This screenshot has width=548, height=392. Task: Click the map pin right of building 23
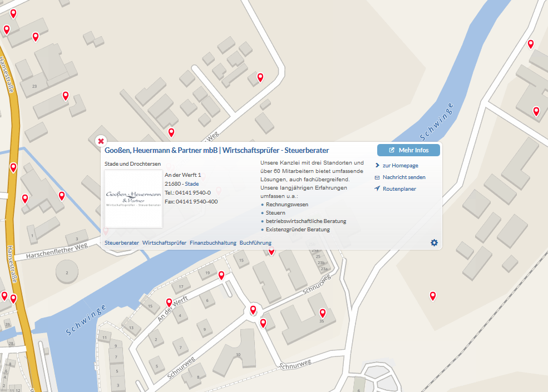(65, 96)
